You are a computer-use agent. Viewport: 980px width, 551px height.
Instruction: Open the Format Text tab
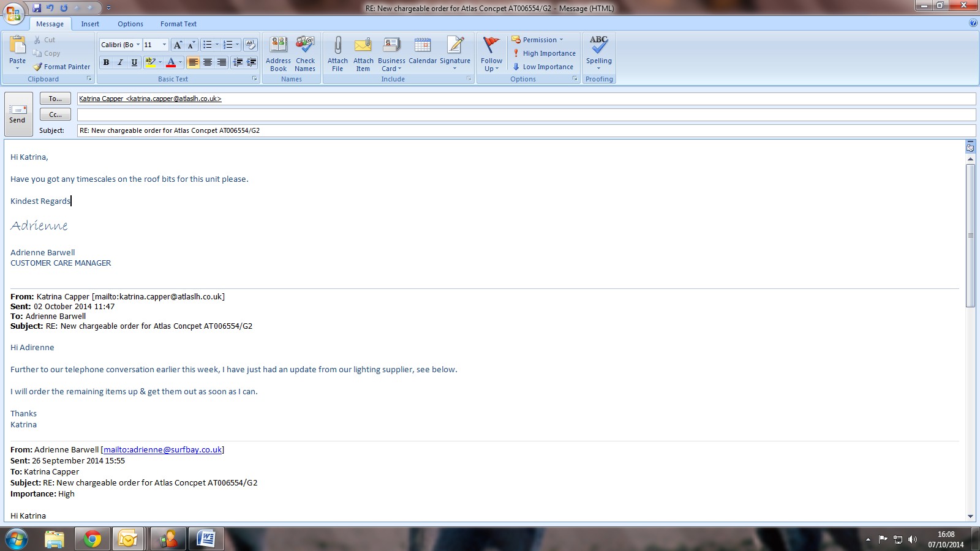(x=178, y=24)
